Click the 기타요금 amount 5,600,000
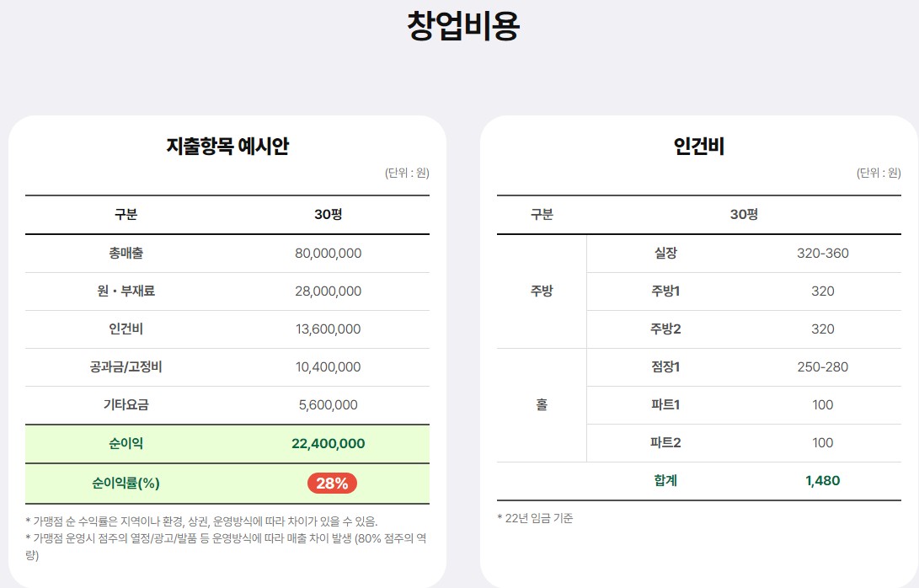The width and height of the screenshot is (919, 588). coord(328,404)
